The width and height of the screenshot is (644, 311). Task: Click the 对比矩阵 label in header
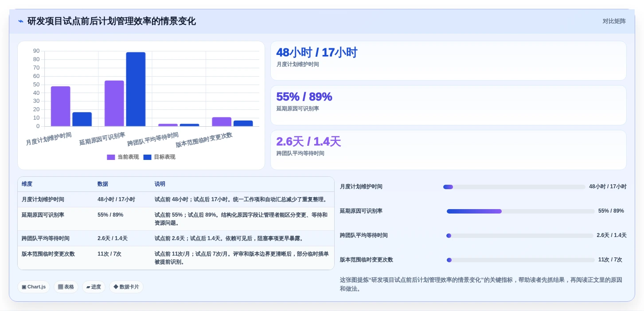point(614,21)
